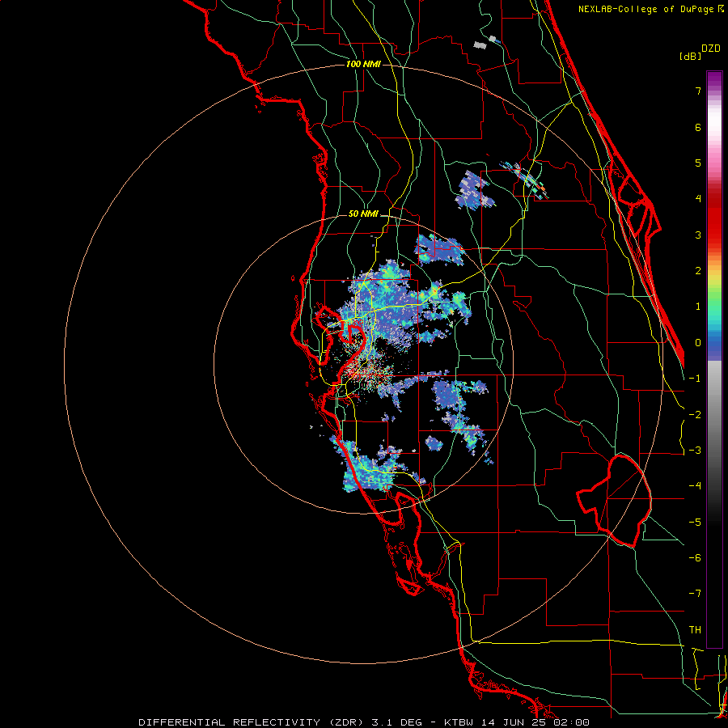This screenshot has width=728, height=728.
Task: Click the -1 value on color scale
Action: [695, 379]
